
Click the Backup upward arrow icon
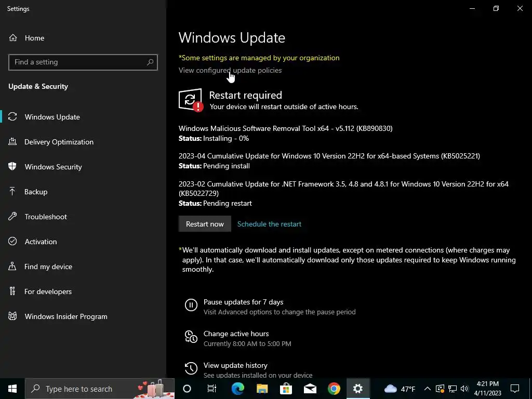[x=12, y=192]
